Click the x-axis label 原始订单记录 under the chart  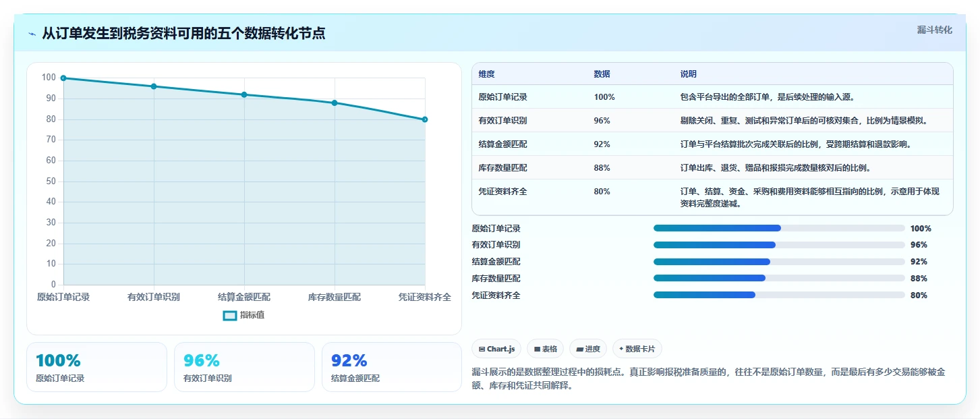(x=63, y=297)
